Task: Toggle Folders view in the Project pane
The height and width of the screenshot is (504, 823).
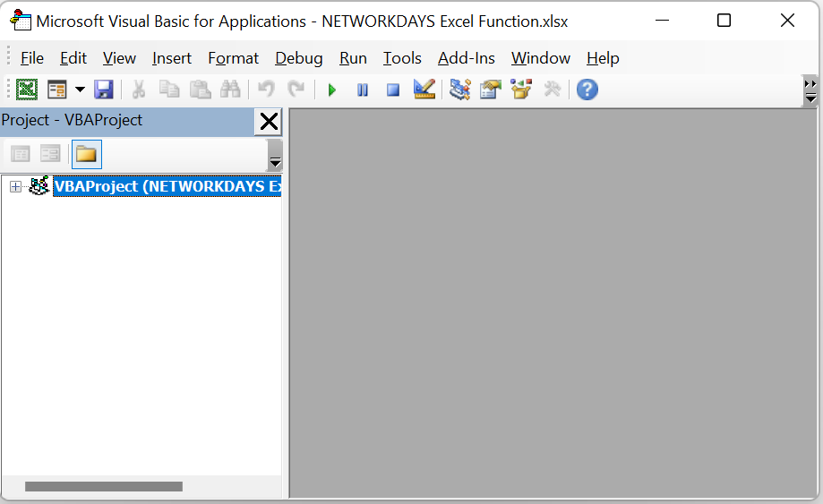Action: click(x=86, y=154)
